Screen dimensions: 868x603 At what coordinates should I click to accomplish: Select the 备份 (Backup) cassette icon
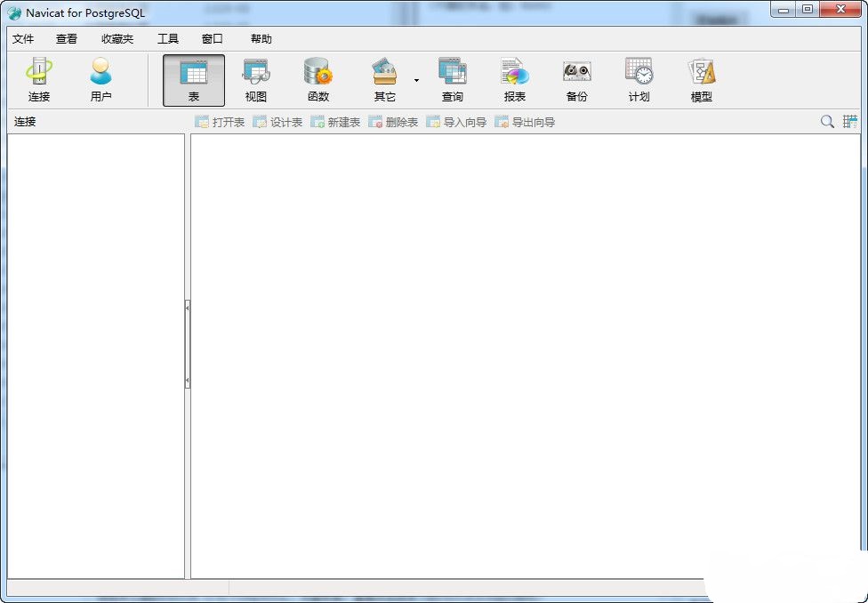click(576, 80)
